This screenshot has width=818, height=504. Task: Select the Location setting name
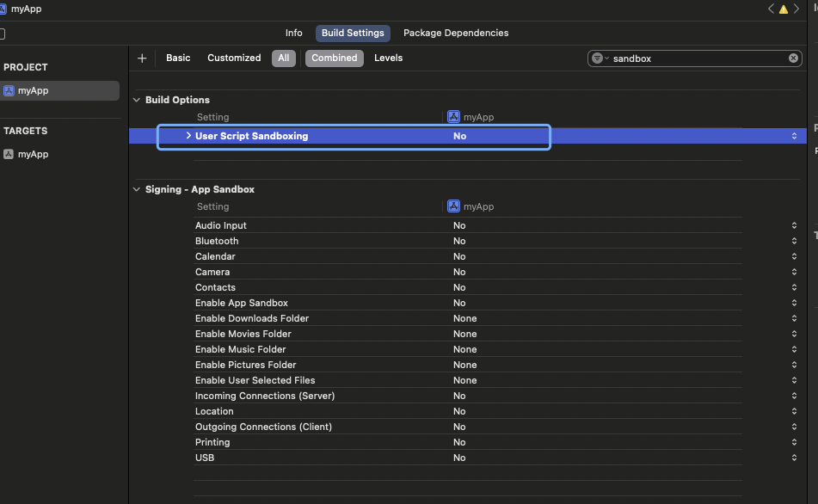pyautogui.click(x=214, y=411)
